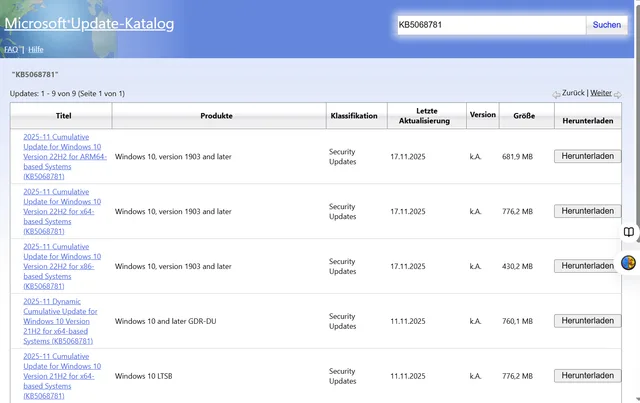Sort results by Produkte column header
The height and width of the screenshot is (403, 640).
tap(216, 116)
